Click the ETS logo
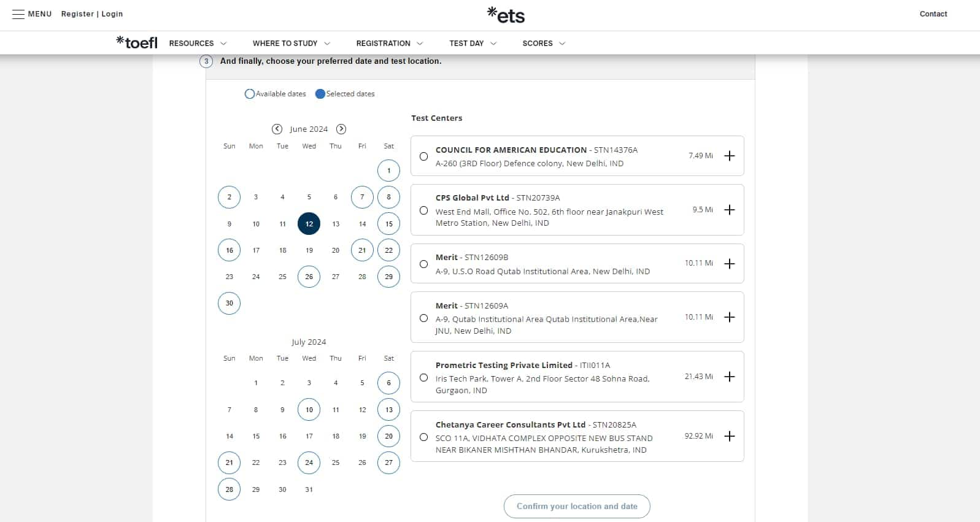This screenshot has height=522, width=980. tap(506, 15)
